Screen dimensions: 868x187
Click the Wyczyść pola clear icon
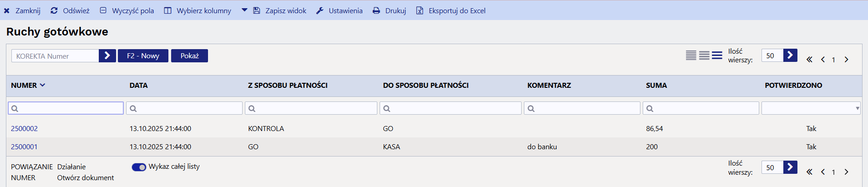103,10
